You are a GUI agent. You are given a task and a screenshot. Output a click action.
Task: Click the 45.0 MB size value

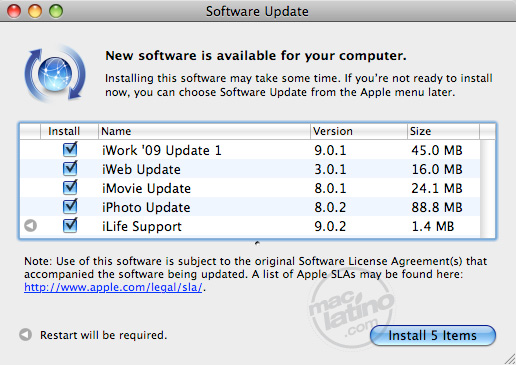pos(437,150)
